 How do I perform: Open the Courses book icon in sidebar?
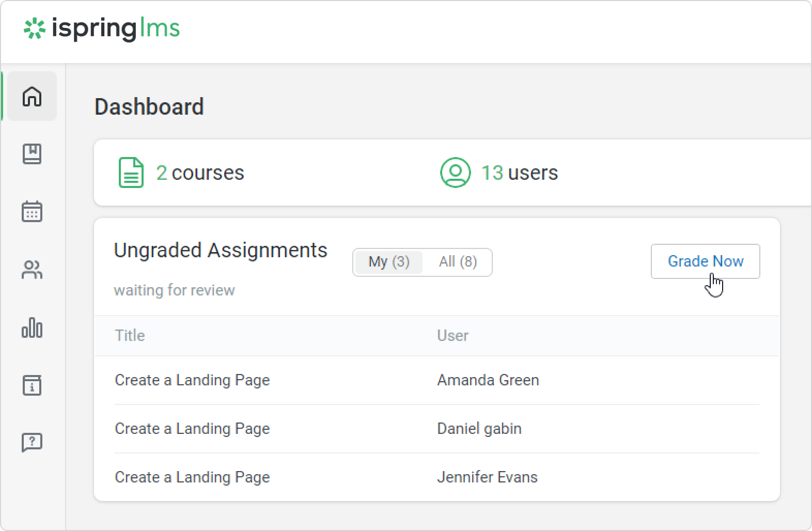click(x=32, y=154)
